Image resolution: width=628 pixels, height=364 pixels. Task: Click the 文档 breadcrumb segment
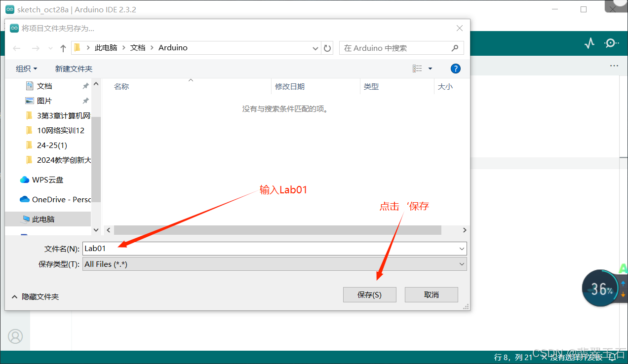coord(138,48)
